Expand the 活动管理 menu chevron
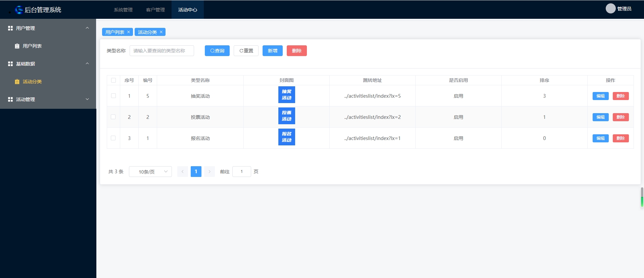Image resolution: width=644 pixels, height=278 pixels. [87, 99]
